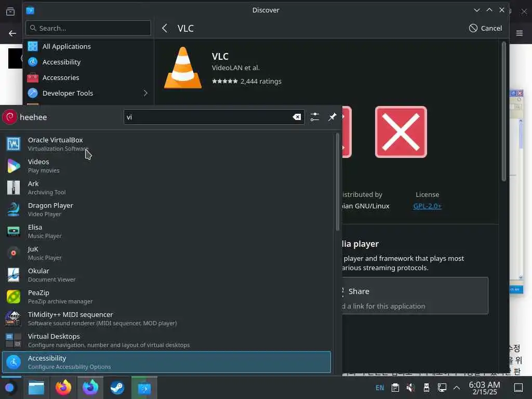
Task: Go back from the VLC page in Discover
Action: pos(165,28)
